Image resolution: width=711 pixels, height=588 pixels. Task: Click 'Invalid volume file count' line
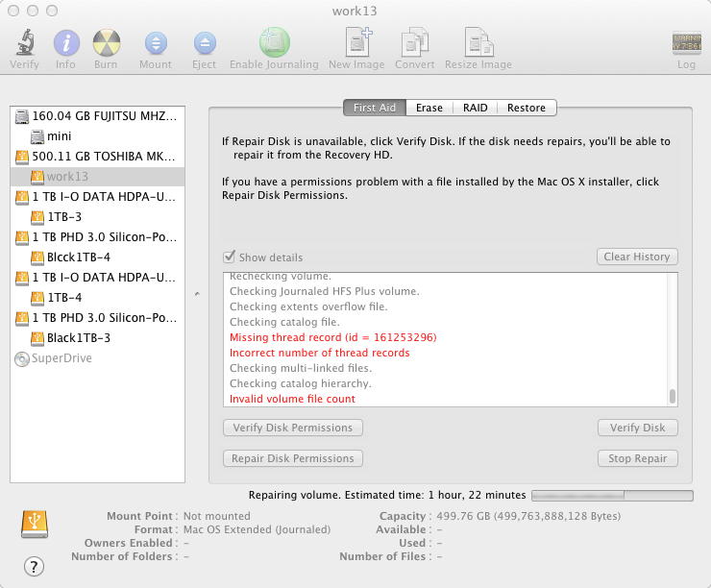pyautogui.click(x=292, y=399)
